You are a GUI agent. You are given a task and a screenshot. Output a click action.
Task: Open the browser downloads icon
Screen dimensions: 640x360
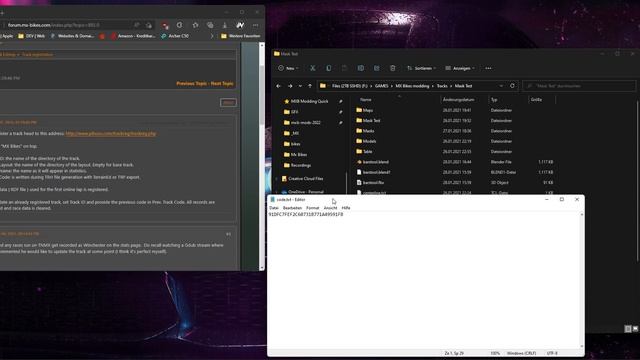point(225,25)
